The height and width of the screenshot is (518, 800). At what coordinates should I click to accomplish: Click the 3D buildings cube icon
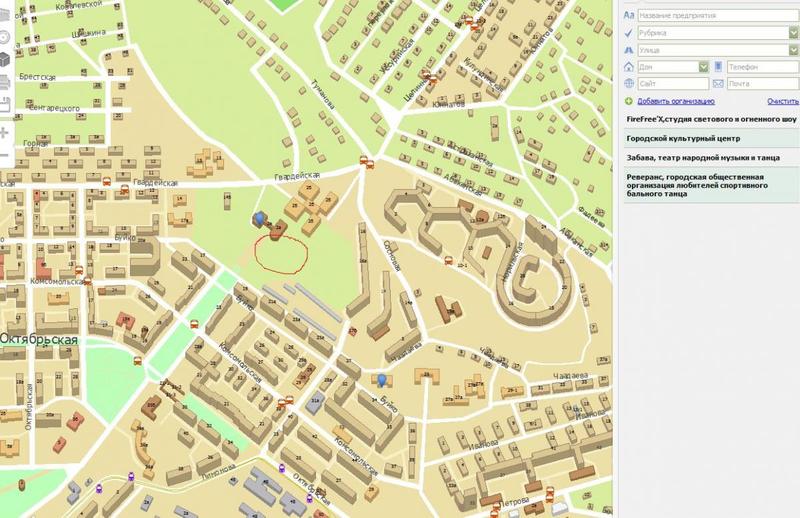click(x=4, y=57)
